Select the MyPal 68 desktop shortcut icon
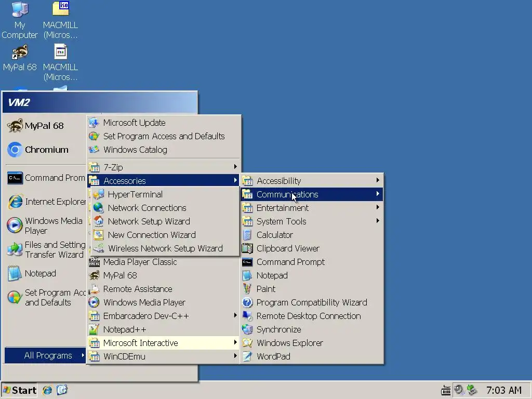This screenshot has width=532, height=399. pos(20,52)
